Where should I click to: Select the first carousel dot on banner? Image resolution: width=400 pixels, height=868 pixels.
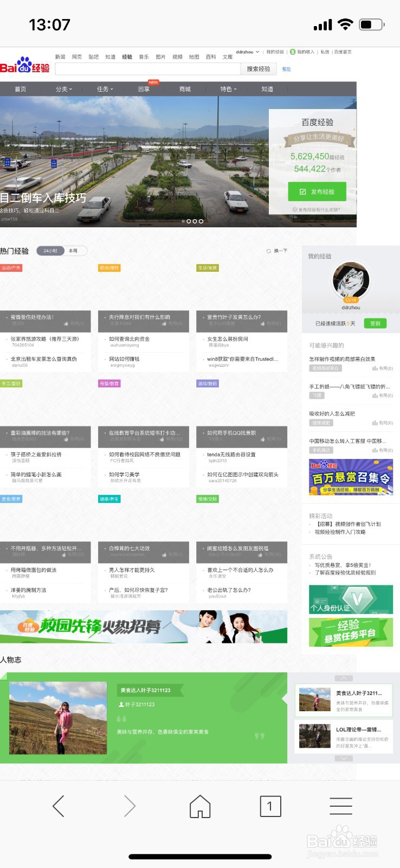pyautogui.click(x=183, y=221)
